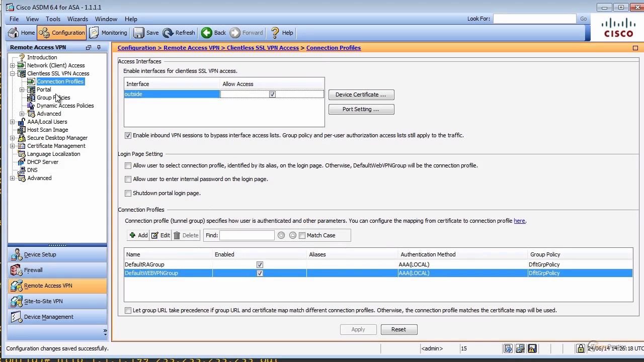
Task: Edit the selected connection profile
Action: pos(161,235)
